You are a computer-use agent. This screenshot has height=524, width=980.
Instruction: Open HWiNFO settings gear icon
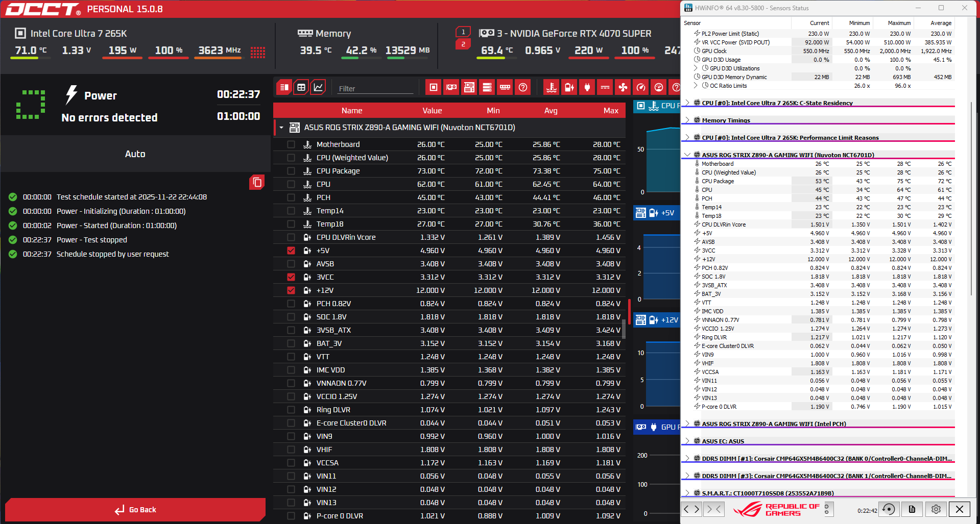pos(936,509)
